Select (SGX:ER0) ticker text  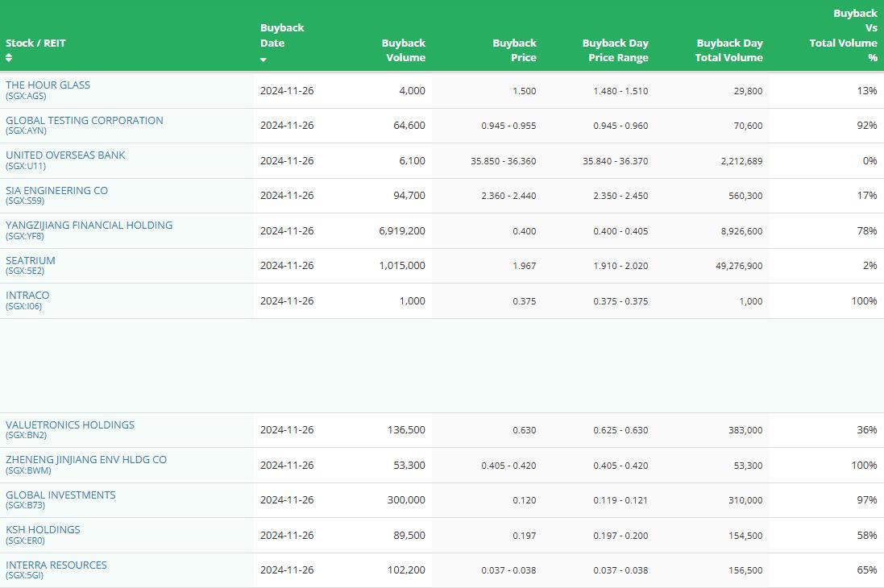(x=25, y=540)
